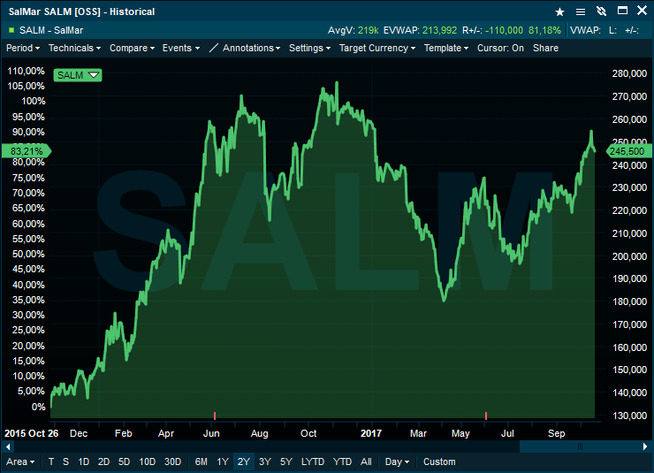Image resolution: width=654 pixels, height=473 pixels.
Task: Maximize the chart window
Action: pyautogui.click(x=622, y=11)
